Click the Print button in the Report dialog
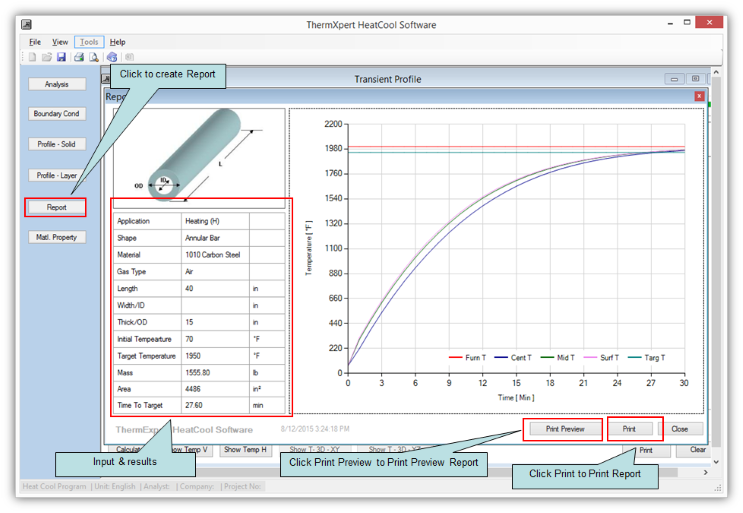 629,429
